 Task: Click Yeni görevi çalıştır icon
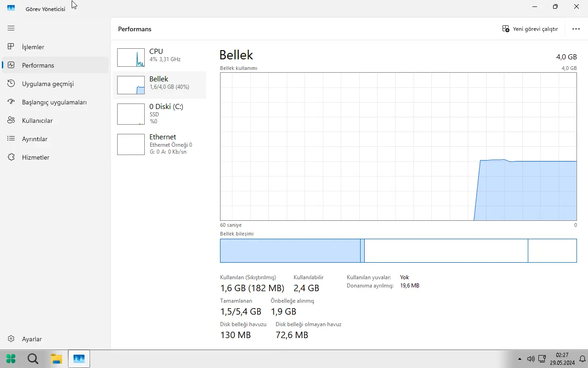pos(506,29)
